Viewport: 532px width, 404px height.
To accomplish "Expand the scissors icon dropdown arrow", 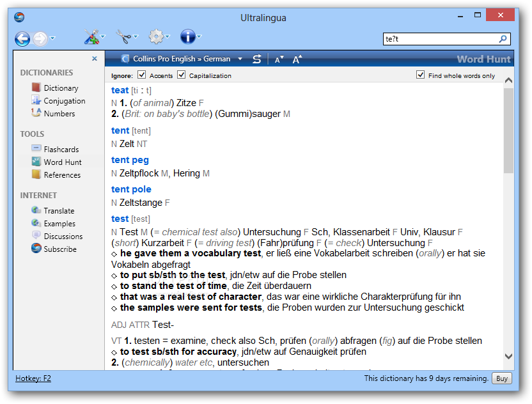I will pos(136,36).
